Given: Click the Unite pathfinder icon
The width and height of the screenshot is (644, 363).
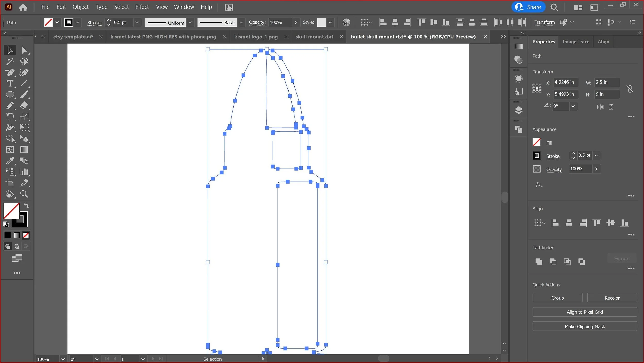Looking at the screenshot, I should [x=538, y=262].
